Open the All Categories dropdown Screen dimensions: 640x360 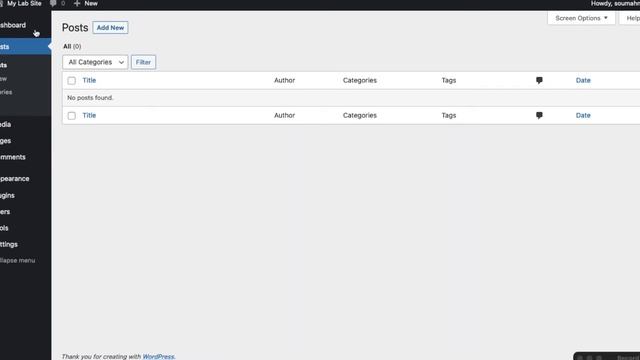point(95,62)
